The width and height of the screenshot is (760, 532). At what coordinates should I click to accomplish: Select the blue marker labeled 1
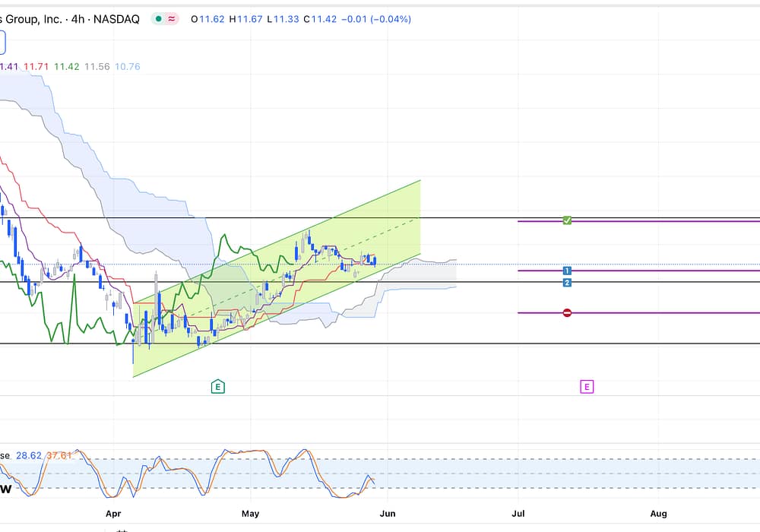pyautogui.click(x=567, y=271)
